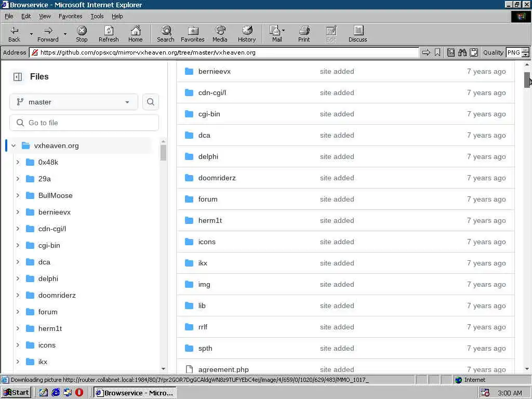Reload the page with Refresh icon
This screenshot has width=532, height=399.
109,34
